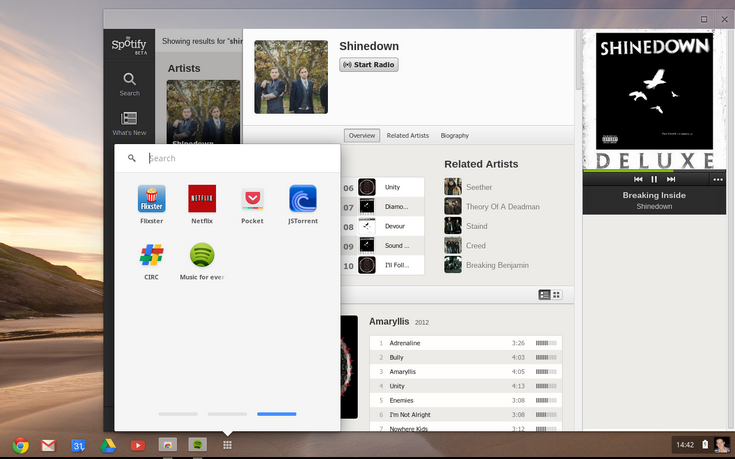The height and width of the screenshot is (459, 735).
Task: Click the Shinedown artist photo thumbnail
Action: [291, 77]
